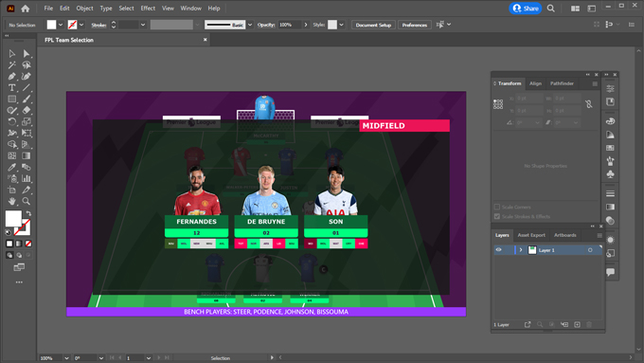The width and height of the screenshot is (644, 363).
Task: Go to Illustrator Home screen icon
Action: [x=26, y=9]
